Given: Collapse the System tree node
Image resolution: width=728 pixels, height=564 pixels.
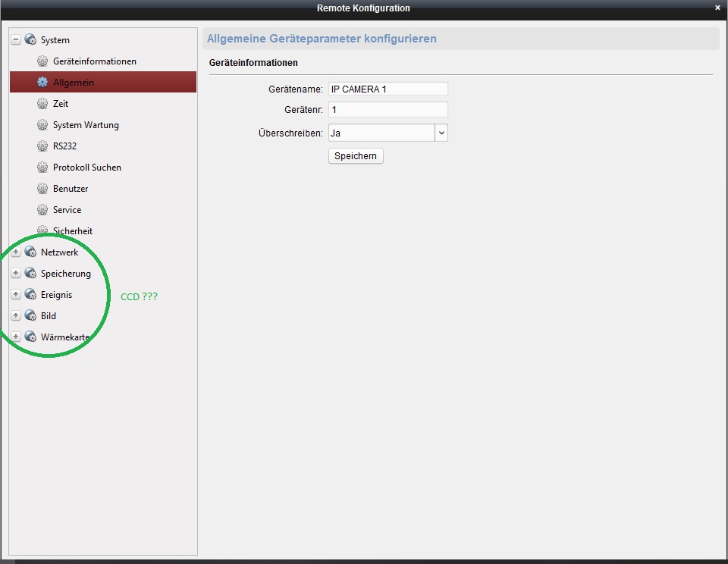Looking at the screenshot, I should (16, 40).
